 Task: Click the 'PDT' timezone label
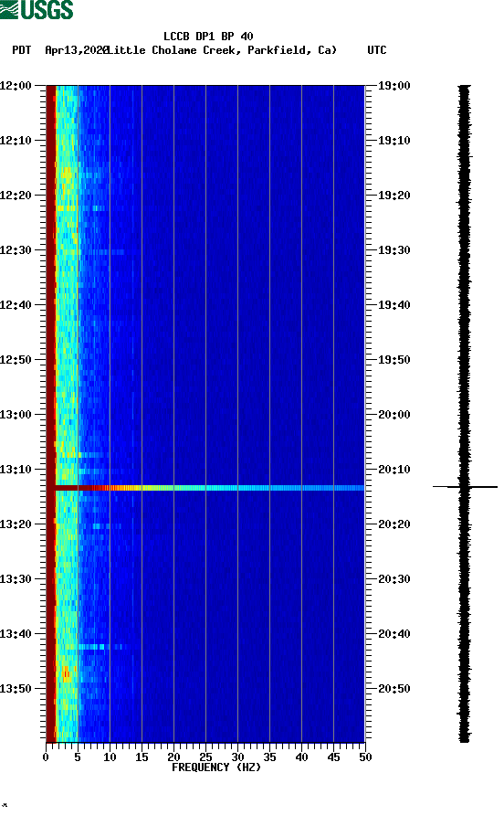[21, 50]
